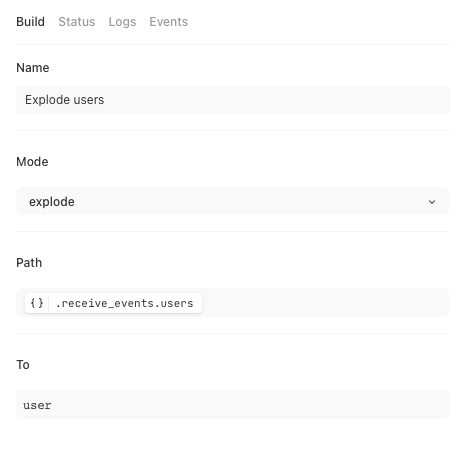The width and height of the screenshot is (467, 451).
Task: Click the curly braces icon in Path
Action: tap(37, 303)
